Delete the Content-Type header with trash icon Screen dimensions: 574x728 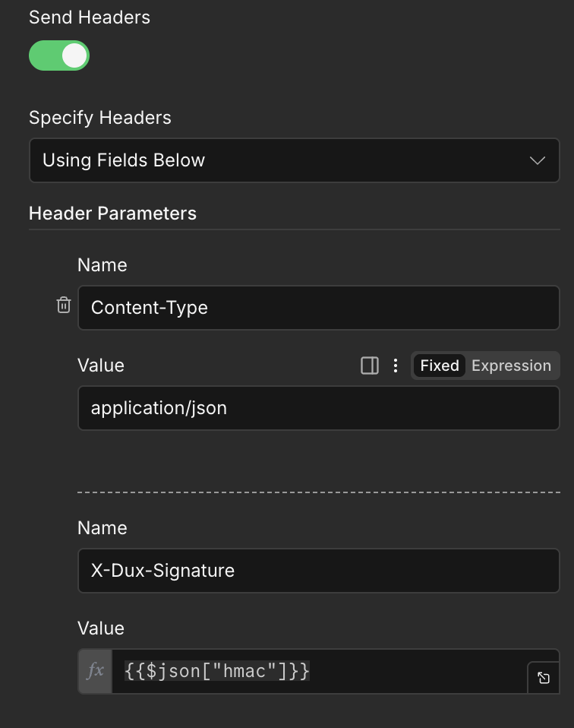64,305
